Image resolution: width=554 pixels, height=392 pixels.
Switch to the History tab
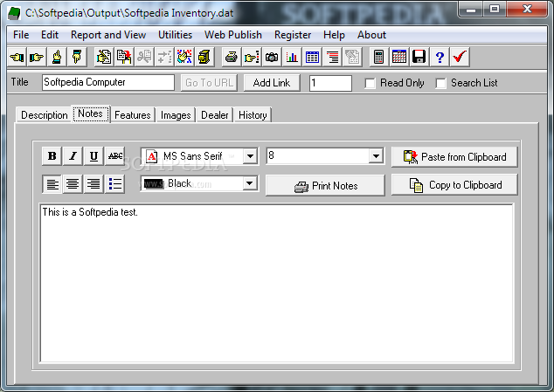253,115
